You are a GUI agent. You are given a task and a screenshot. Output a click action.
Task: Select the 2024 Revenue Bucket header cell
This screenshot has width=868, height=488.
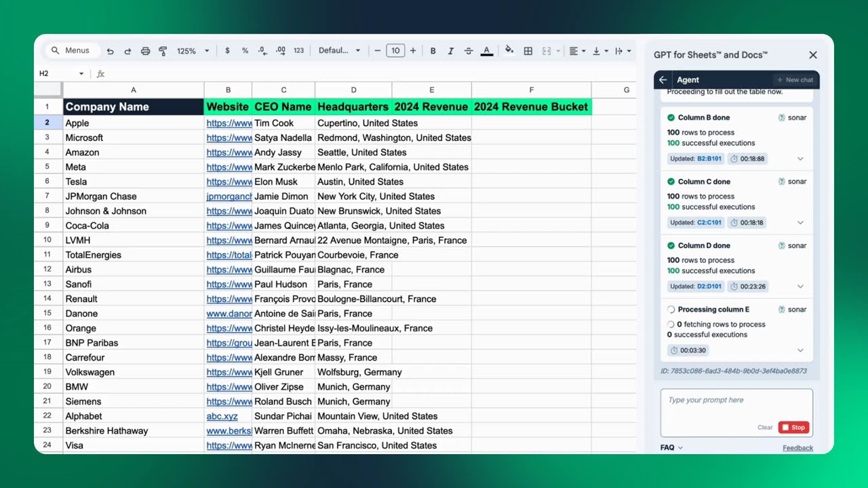tap(531, 106)
